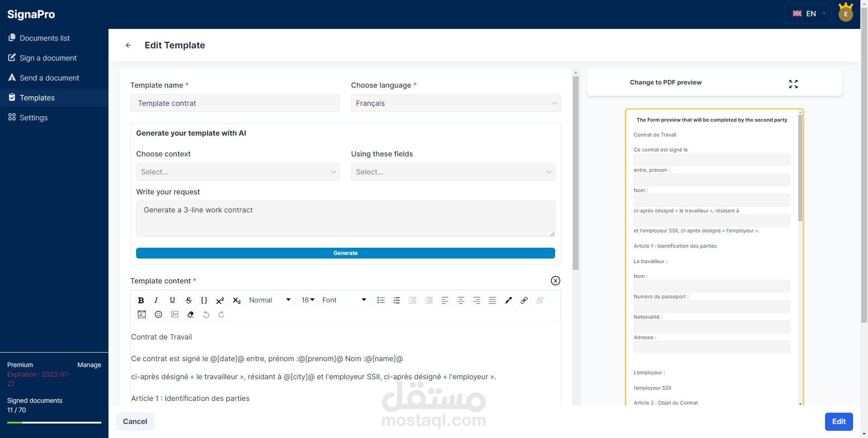Apply superscript formatting
Image resolution: width=868 pixels, height=438 pixels.
coord(220,300)
